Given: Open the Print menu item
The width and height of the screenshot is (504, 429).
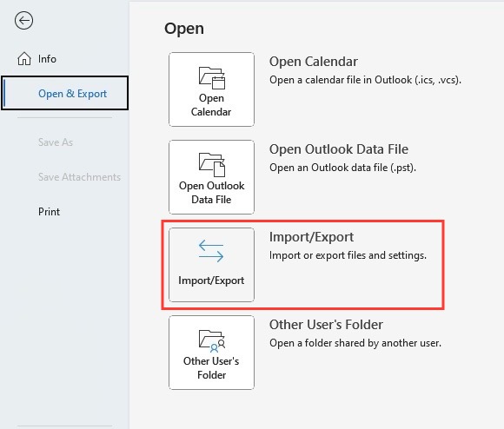Looking at the screenshot, I should (x=49, y=212).
